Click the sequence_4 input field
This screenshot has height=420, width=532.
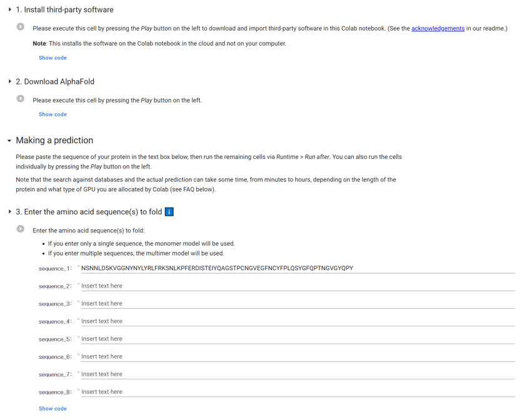click(298, 321)
